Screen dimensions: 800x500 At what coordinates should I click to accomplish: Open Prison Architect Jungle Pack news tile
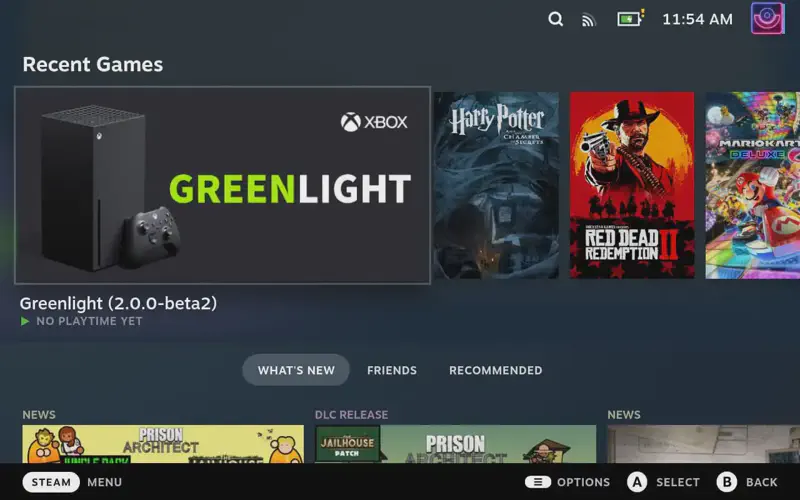tap(163, 443)
